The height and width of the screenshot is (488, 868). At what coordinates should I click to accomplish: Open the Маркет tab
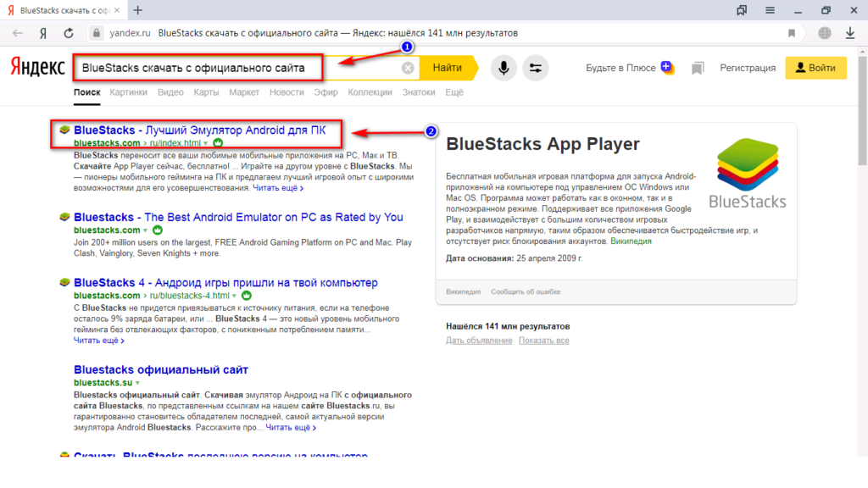244,92
